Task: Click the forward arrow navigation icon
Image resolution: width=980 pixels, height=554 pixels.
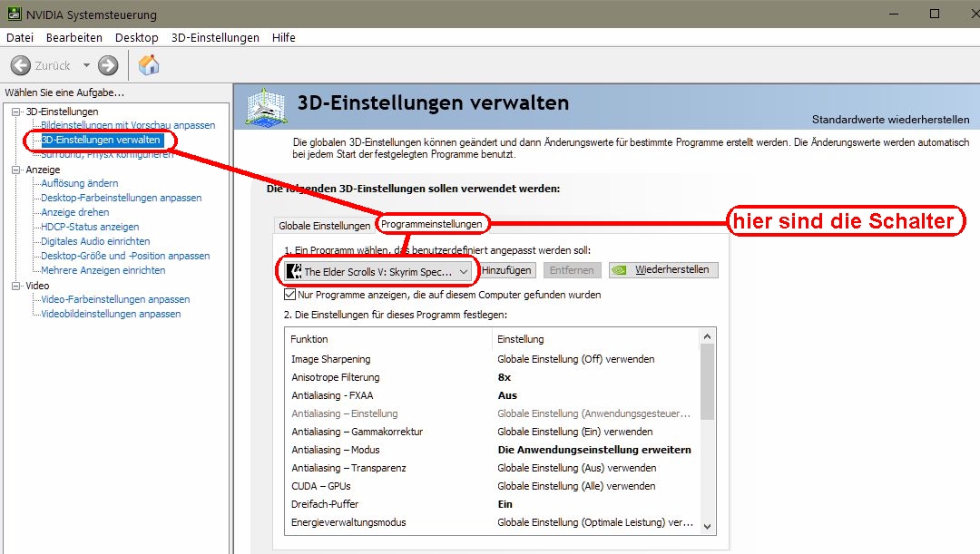Action: [108, 65]
